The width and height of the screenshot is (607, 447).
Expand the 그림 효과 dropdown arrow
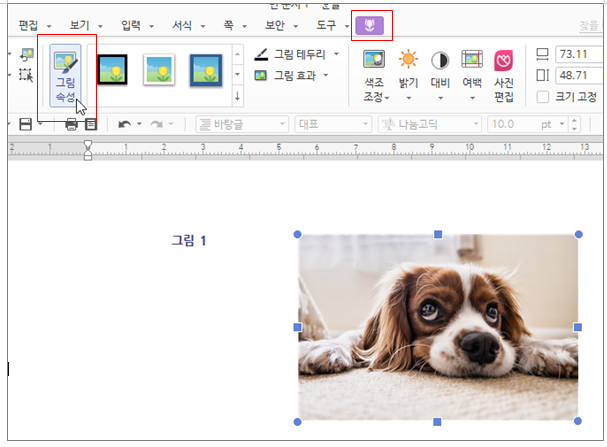pos(326,75)
